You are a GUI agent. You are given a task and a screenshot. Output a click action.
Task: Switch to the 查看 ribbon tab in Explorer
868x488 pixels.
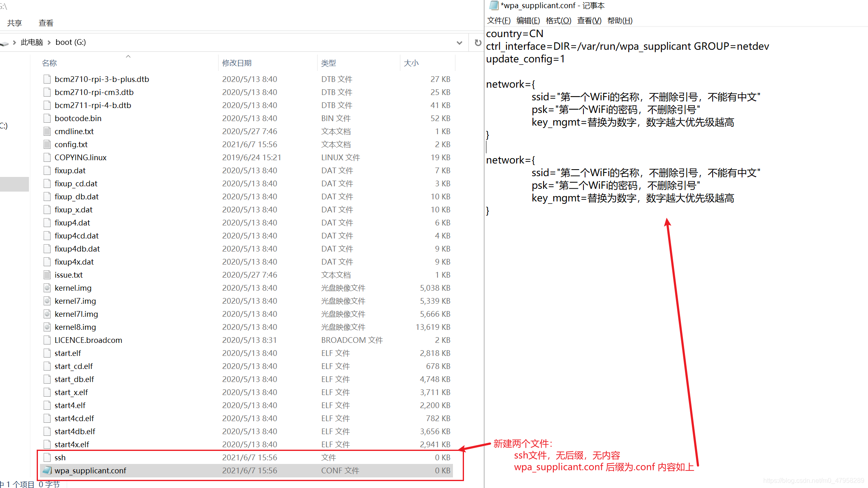pos(46,23)
